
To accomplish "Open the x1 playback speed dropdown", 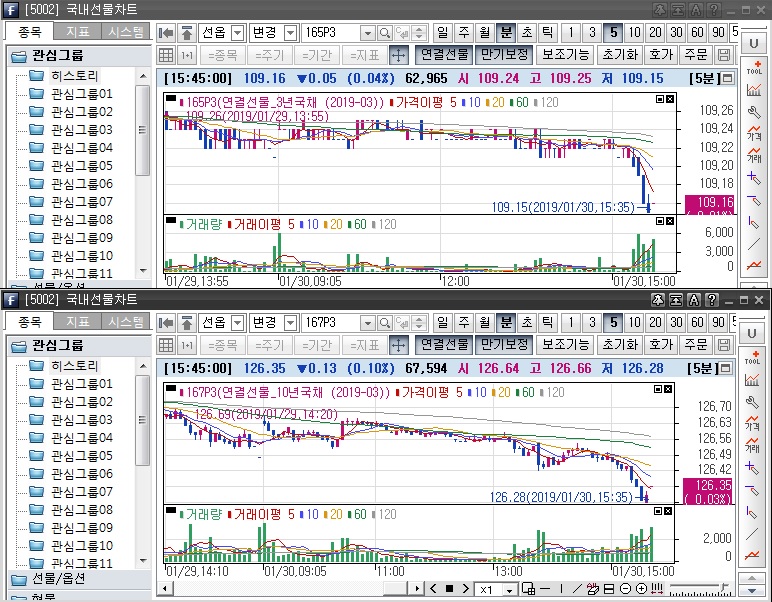I will pyautogui.click(x=513, y=589).
